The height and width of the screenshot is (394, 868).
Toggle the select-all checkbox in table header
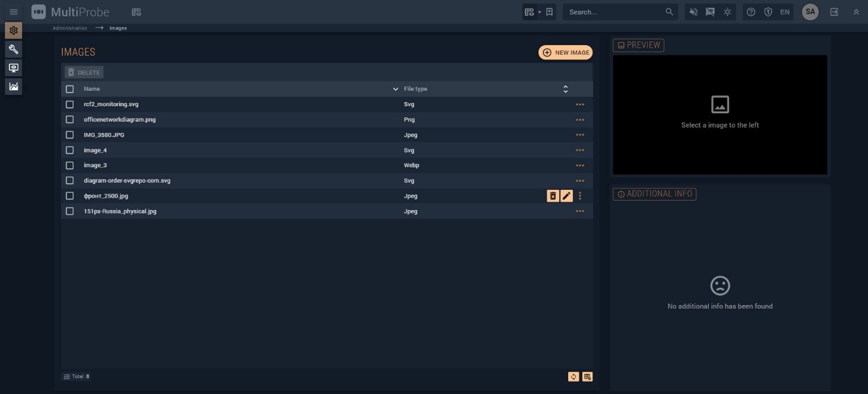tap(69, 89)
